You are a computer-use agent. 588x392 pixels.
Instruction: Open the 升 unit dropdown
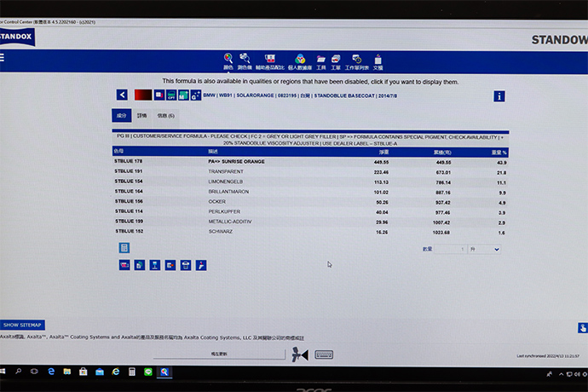[x=485, y=250]
